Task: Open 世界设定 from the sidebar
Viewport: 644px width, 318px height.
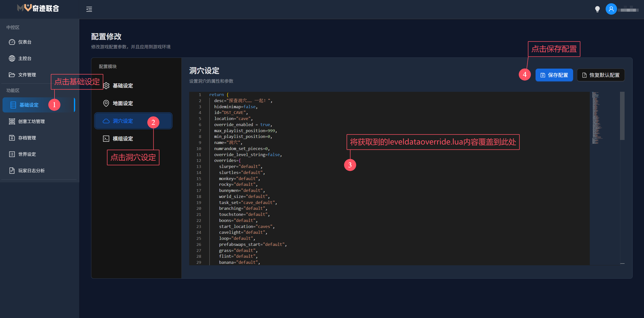Action: (27, 154)
